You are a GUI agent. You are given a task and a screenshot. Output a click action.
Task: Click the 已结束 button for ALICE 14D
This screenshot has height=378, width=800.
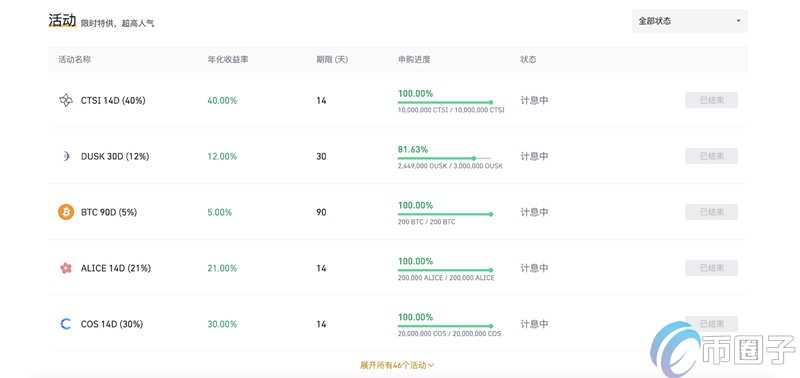pos(711,268)
